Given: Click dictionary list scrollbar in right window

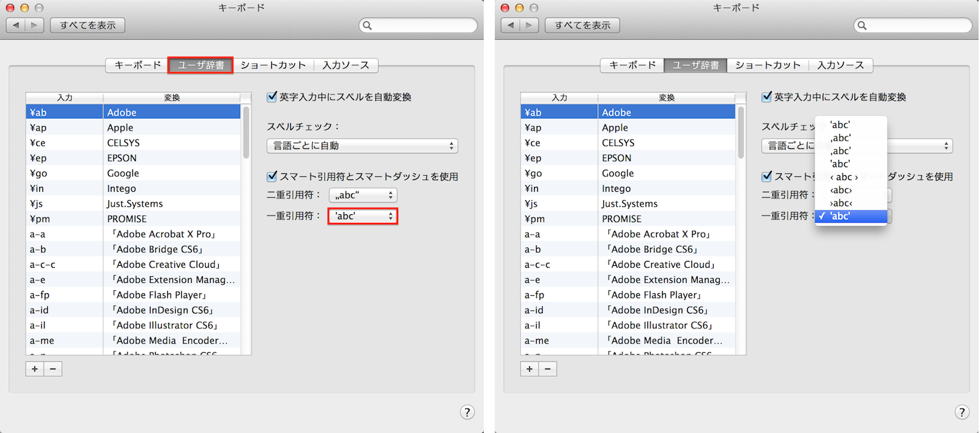Looking at the screenshot, I should click(x=741, y=132).
